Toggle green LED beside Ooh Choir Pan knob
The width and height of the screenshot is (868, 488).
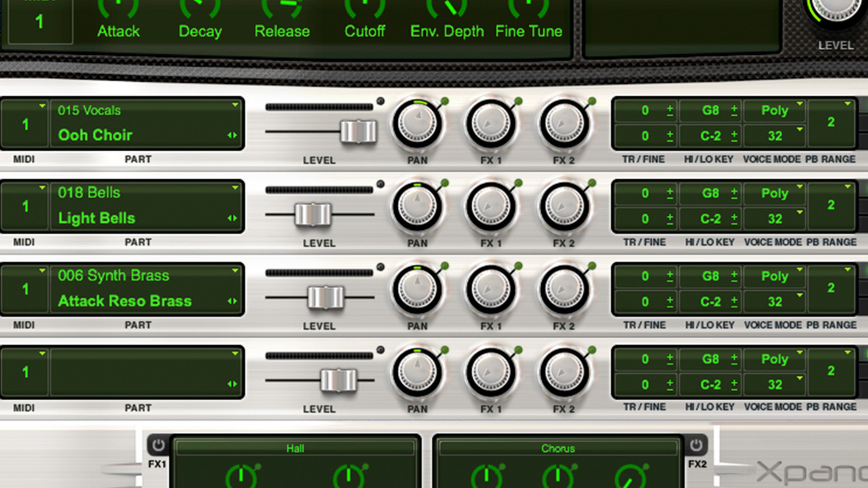point(445,101)
